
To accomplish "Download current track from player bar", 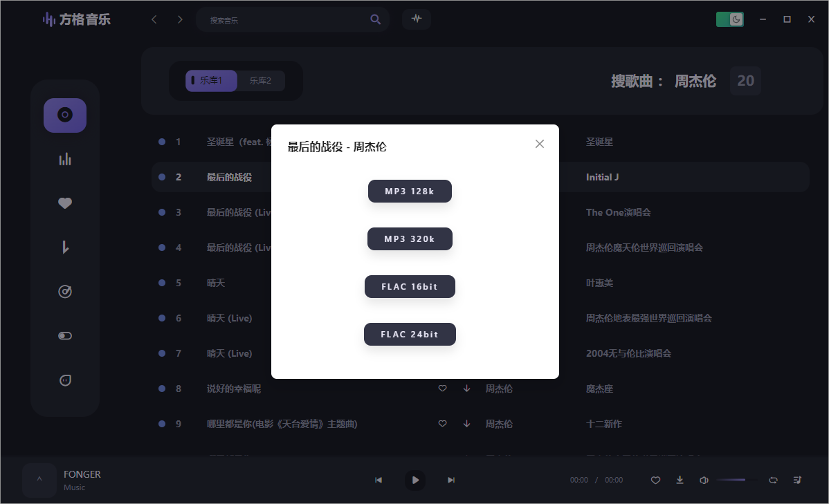I will 680,480.
